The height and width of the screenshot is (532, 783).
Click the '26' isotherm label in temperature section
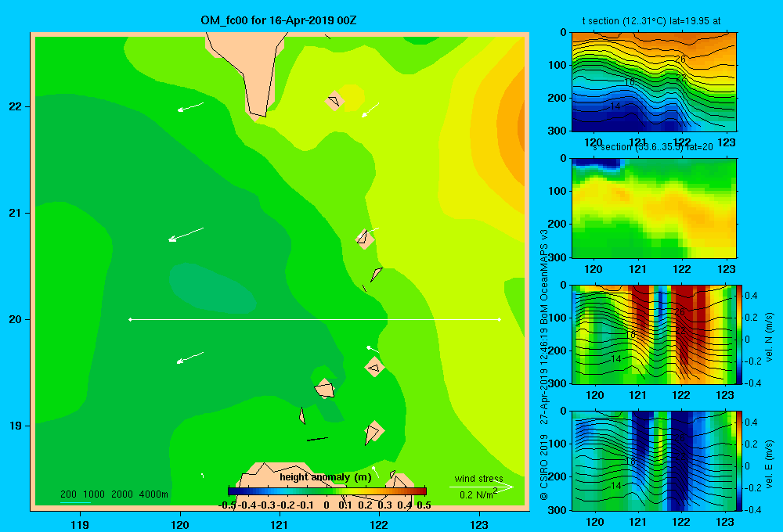coord(680,59)
